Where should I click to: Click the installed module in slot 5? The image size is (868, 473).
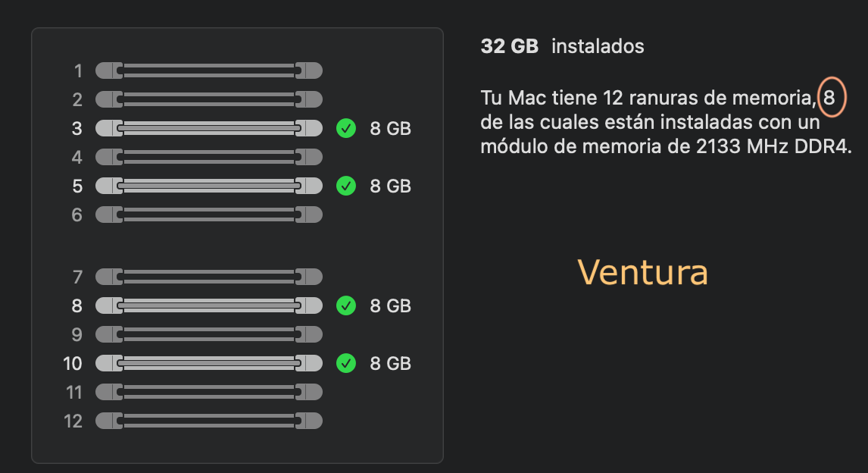(209, 186)
